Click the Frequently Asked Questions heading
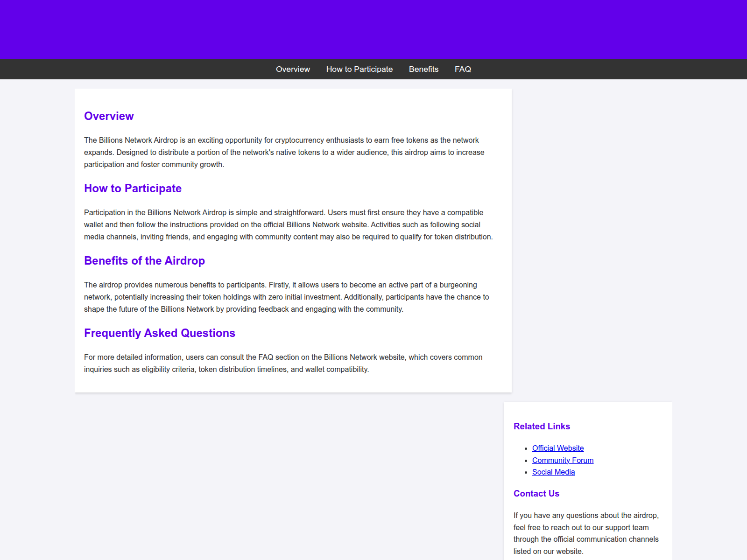This screenshot has height=560, width=747. [159, 333]
